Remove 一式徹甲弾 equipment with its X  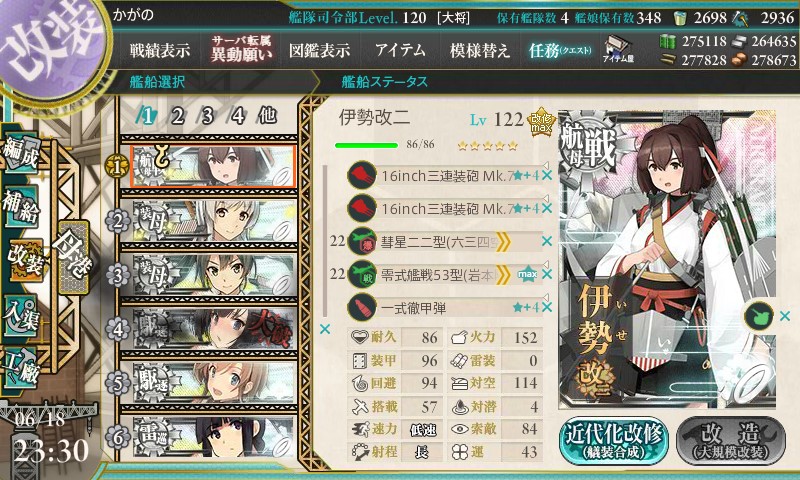point(547,307)
